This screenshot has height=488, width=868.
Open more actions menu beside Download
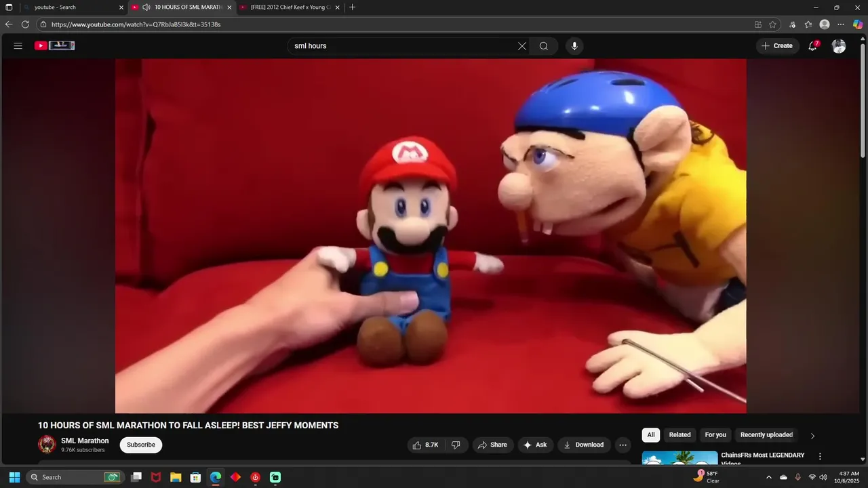(623, 445)
